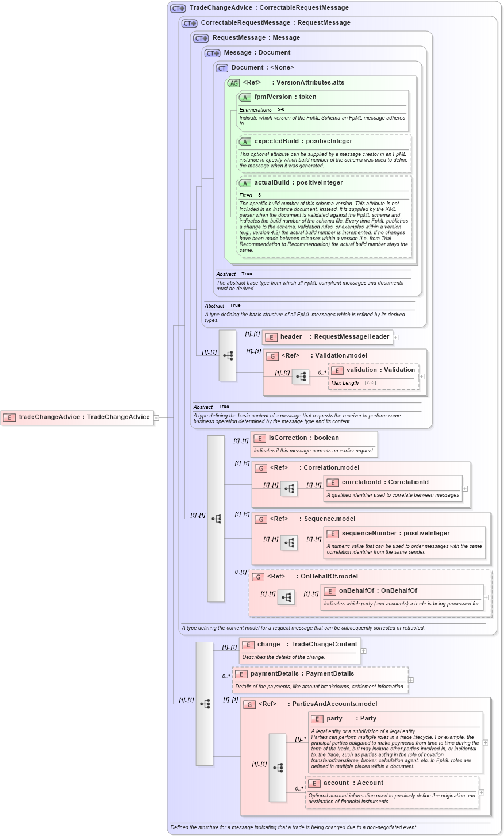
Task: Expand the validation element node
Action: pos(422,377)
